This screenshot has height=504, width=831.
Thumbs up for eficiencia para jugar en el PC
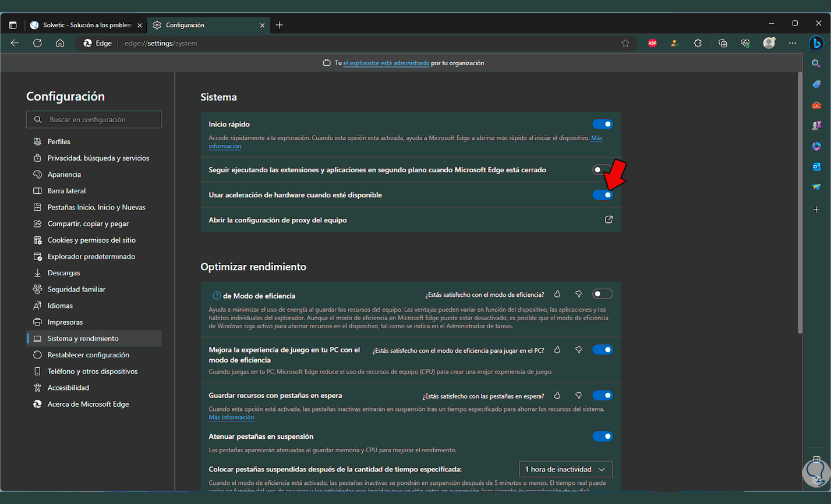pos(557,350)
